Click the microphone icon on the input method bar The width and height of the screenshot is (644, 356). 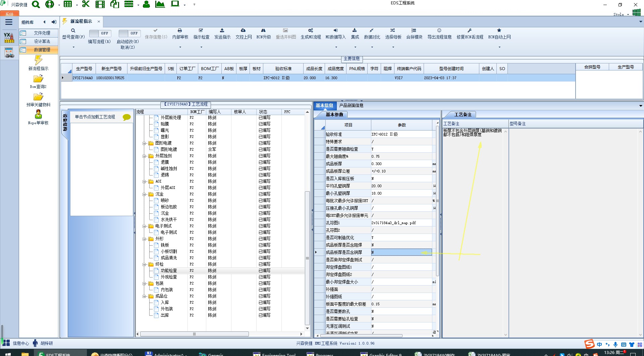point(615,344)
